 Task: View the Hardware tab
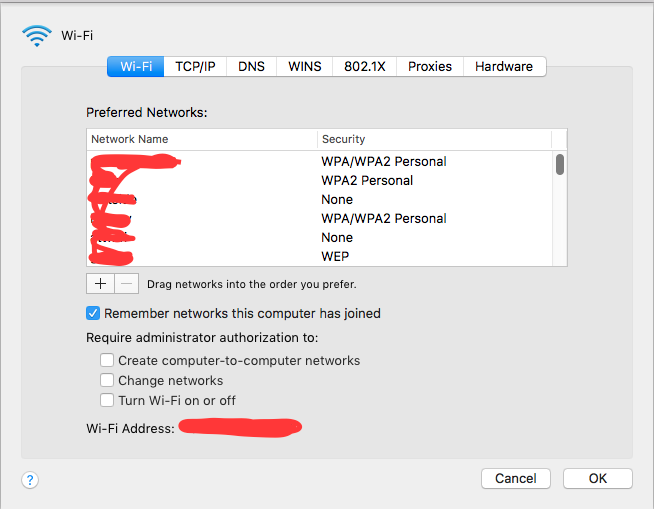[x=504, y=66]
